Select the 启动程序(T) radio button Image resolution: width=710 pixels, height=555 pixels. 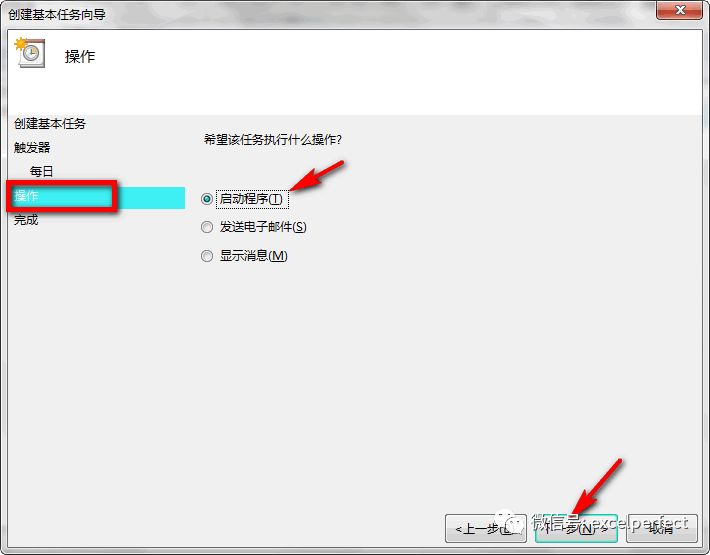pos(207,199)
